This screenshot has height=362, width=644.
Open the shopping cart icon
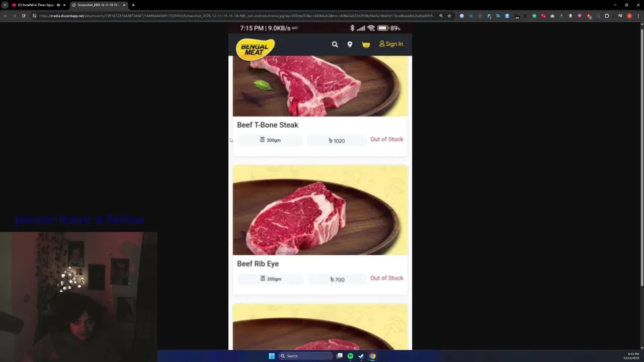[x=366, y=45]
